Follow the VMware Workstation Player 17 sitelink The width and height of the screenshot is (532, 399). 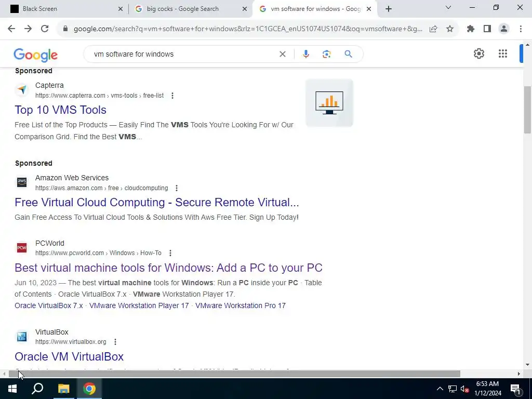pyautogui.click(x=139, y=305)
